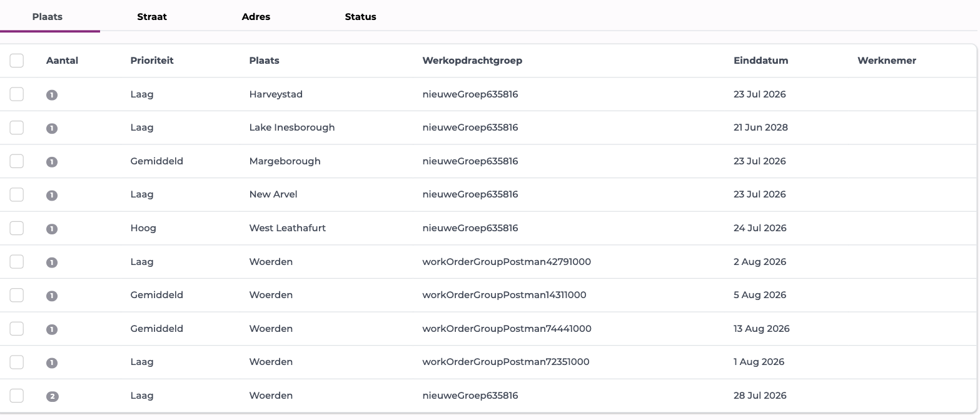Click the count badge in the New Arvel row
The height and width of the screenshot is (420, 980).
pos(52,195)
